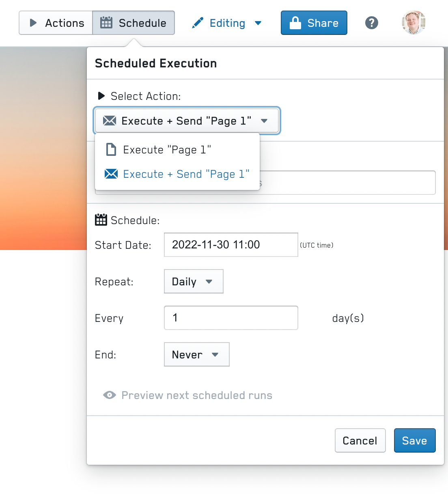Click the Schedule calendar icon in toolbar
Viewport: 448px width, 496px height.
coord(106,23)
